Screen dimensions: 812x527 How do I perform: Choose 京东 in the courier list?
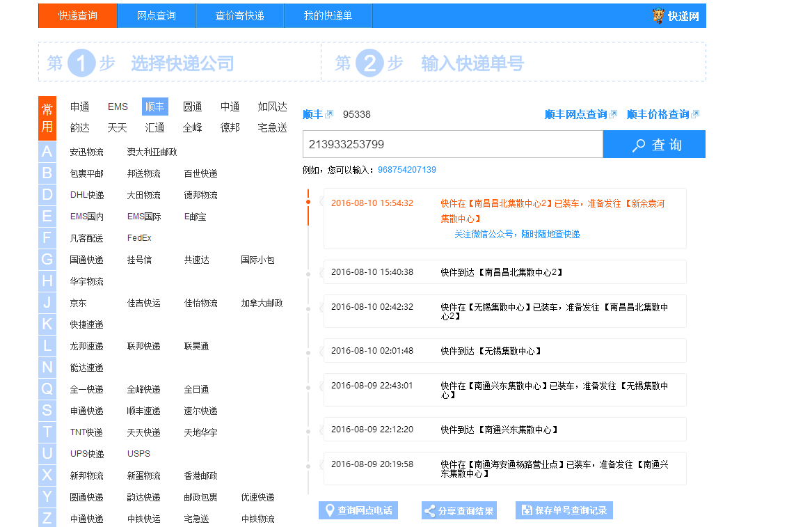(78, 303)
